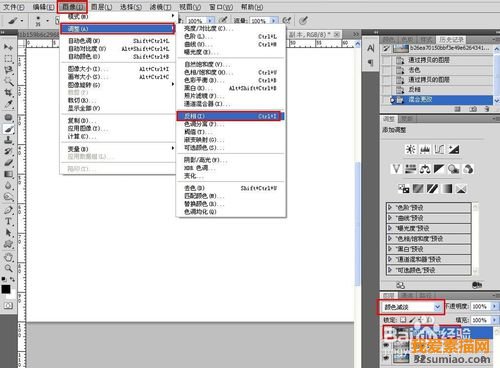500x368 pixels.
Task: Toggle airbrush mode in the options bar
Action: click(x=287, y=21)
